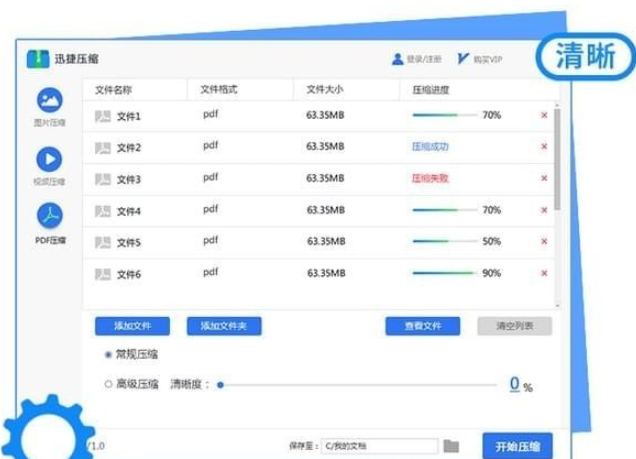Click the file thumbnail icon of 文件3

103,180
